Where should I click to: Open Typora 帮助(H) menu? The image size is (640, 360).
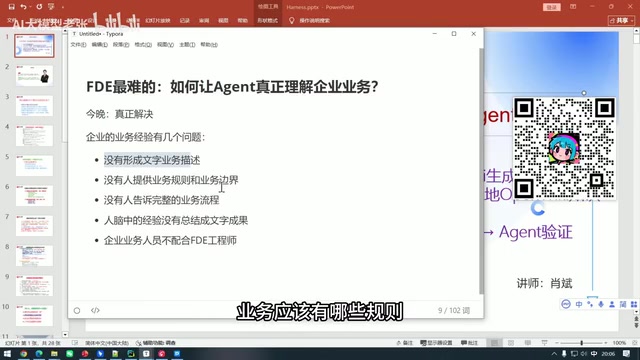209,44
